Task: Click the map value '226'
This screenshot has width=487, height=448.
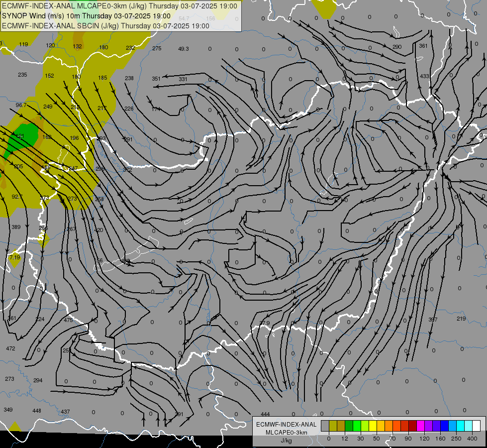Action: [129, 109]
